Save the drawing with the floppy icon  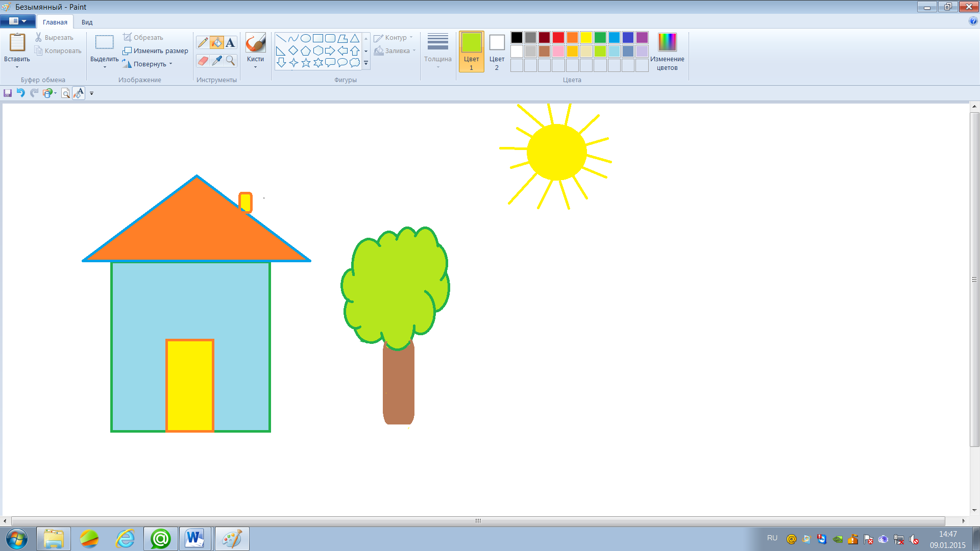click(8, 93)
